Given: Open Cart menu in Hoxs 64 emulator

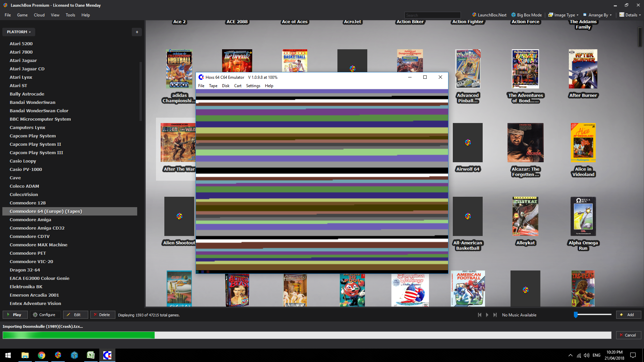Looking at the screenshot, I should [238, 86].
